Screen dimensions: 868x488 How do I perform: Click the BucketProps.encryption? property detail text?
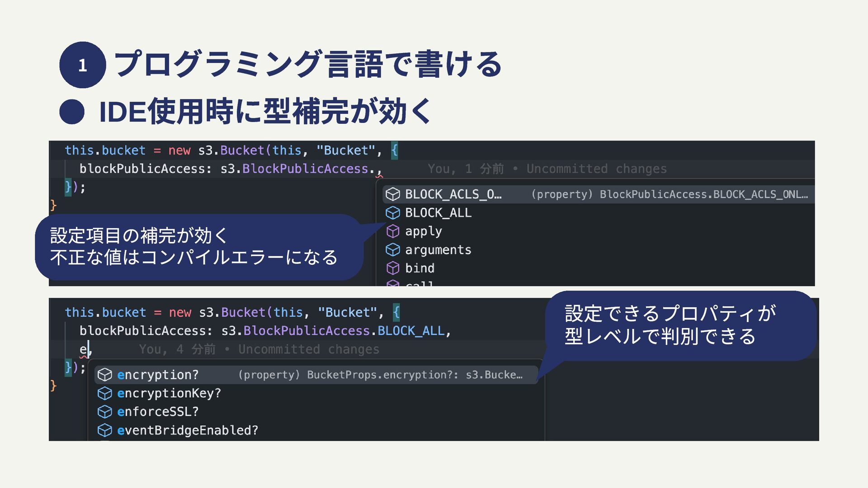[x=380, y=375]
